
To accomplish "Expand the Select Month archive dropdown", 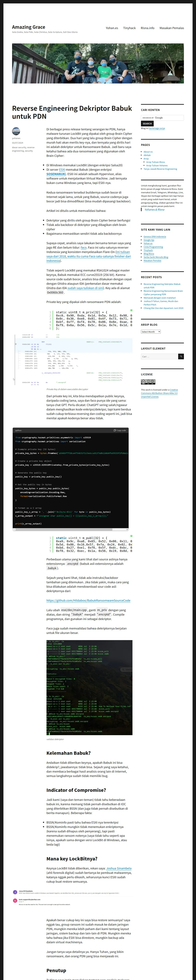I will click(151, 332).
